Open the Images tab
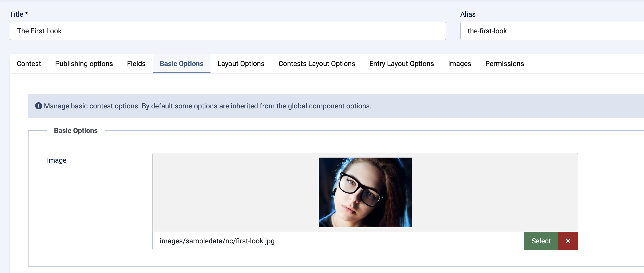644x273 pixels. pos(459,64)
